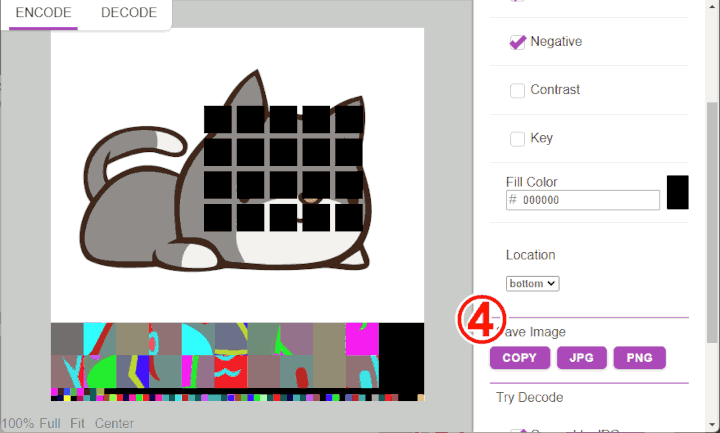Image resolution: width=720 pixels, height=433 pixels.
Task: Save image as JPG
Action: coord(581,358)
